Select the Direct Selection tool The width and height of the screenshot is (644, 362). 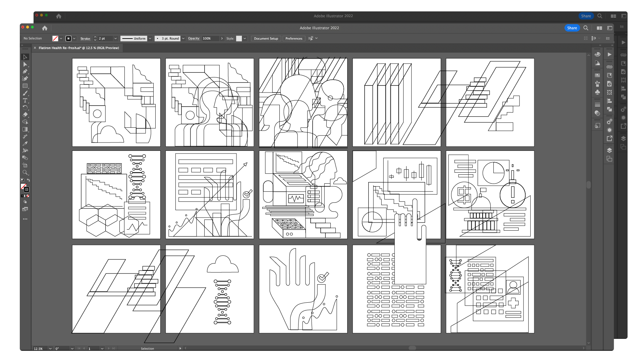click(25, 64)
